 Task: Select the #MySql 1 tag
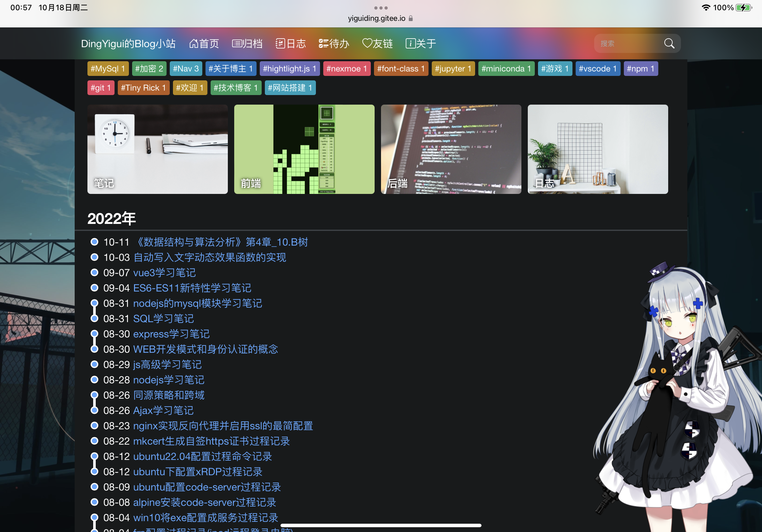click(108, 69)
